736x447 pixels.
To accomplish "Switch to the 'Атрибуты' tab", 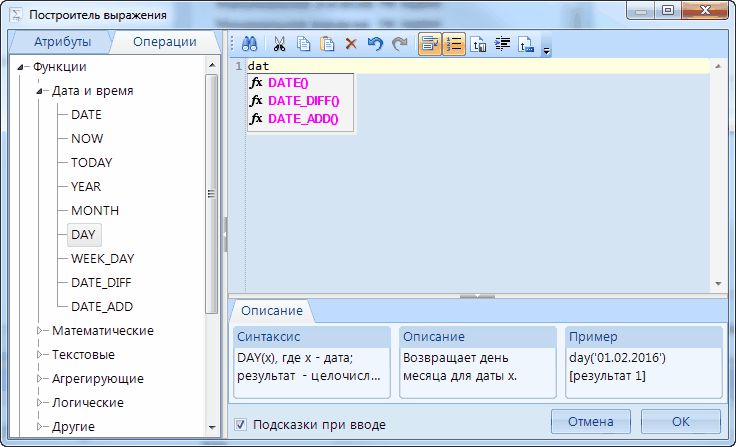I will click(62, 42).
